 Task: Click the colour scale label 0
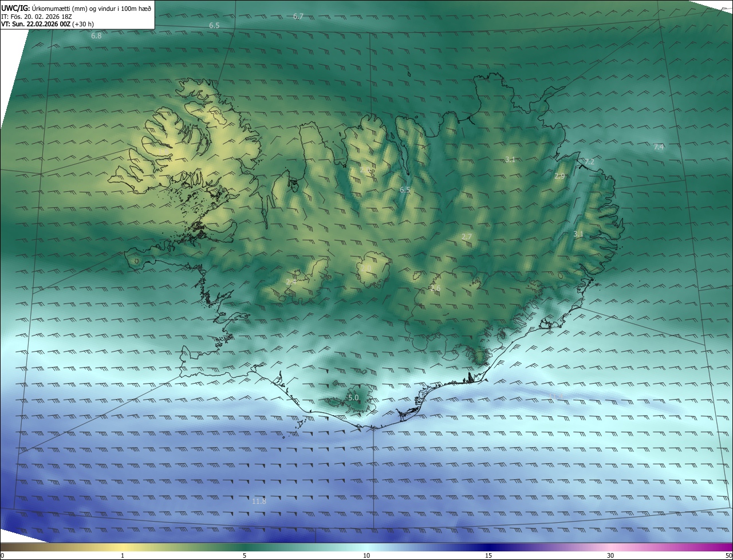tap(2, 555)
